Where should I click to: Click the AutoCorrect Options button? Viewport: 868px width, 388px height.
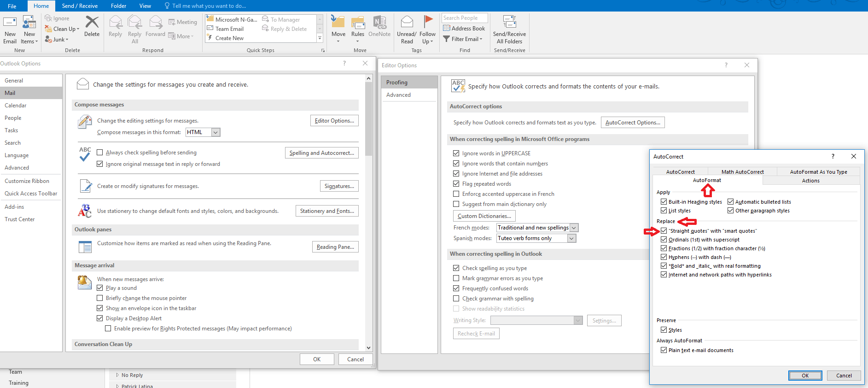pyautogui.click(x=633, y=123)
